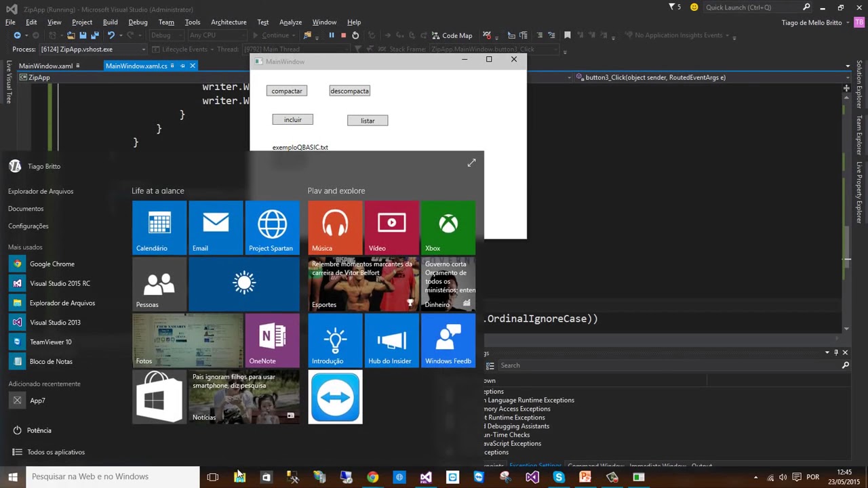Viewport: 868px width, 488px height.
Task: Open the Tools menu
Action: (x=193, y=22)
